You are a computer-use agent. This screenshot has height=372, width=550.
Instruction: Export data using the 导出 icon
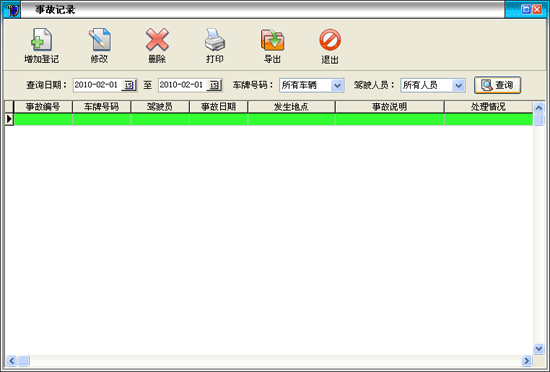[x=272, y=40]
